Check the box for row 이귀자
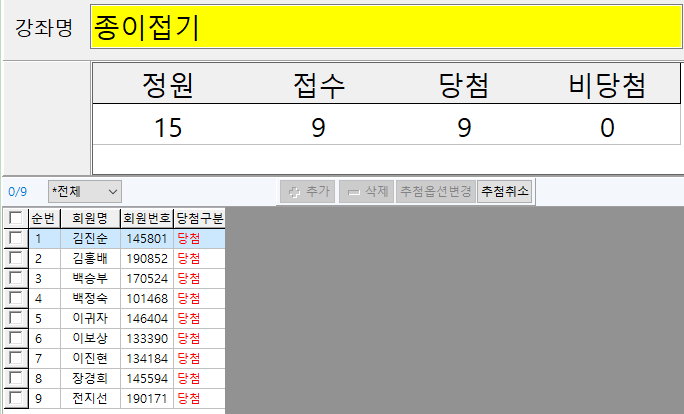 [x=16, y=318]
